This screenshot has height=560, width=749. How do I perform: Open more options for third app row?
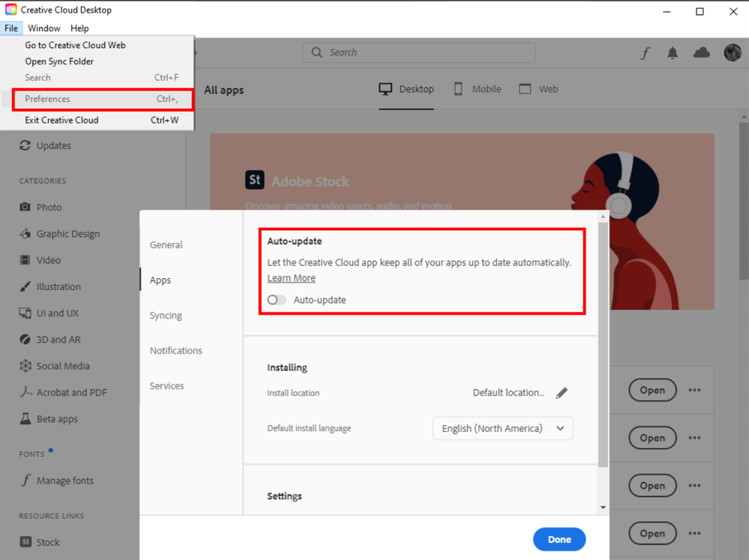point(694,486)
